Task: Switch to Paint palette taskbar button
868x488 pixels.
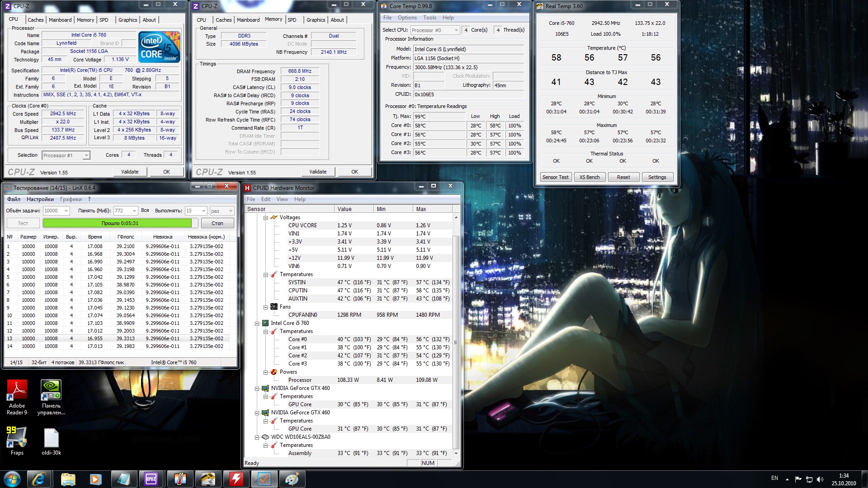Action: click(292, 479)
